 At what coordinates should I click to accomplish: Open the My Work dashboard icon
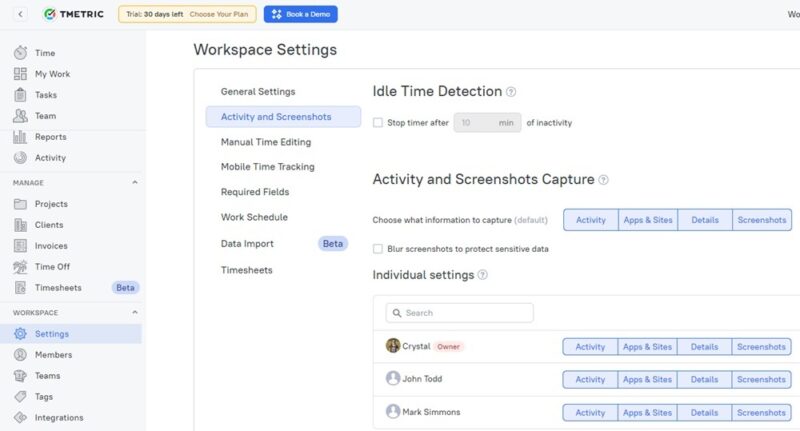(20, 74)
